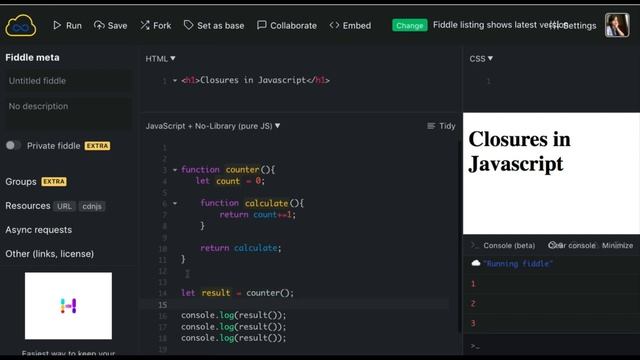Toggle the Private fiddle switch
Image resolution: width=640 pixels, height=360 pixels.
(13, 145)
